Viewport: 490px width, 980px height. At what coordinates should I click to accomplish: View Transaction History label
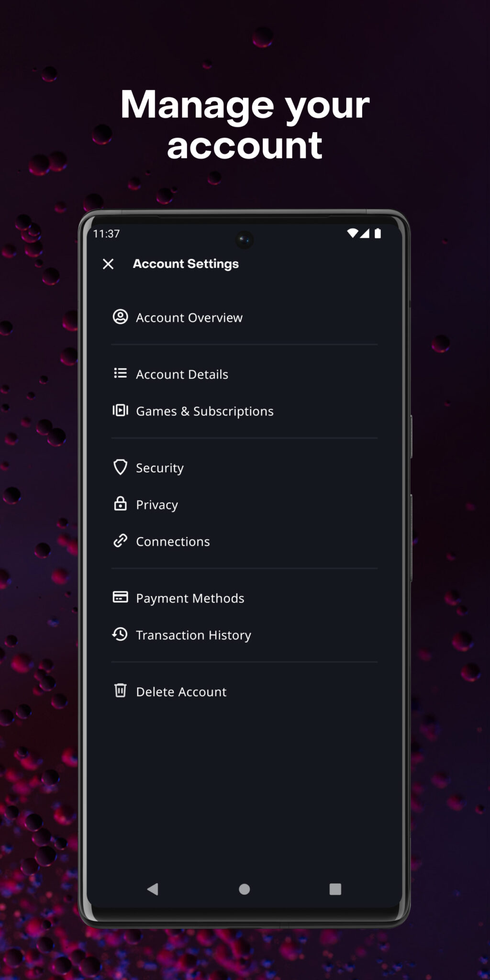tap(193, 635)
